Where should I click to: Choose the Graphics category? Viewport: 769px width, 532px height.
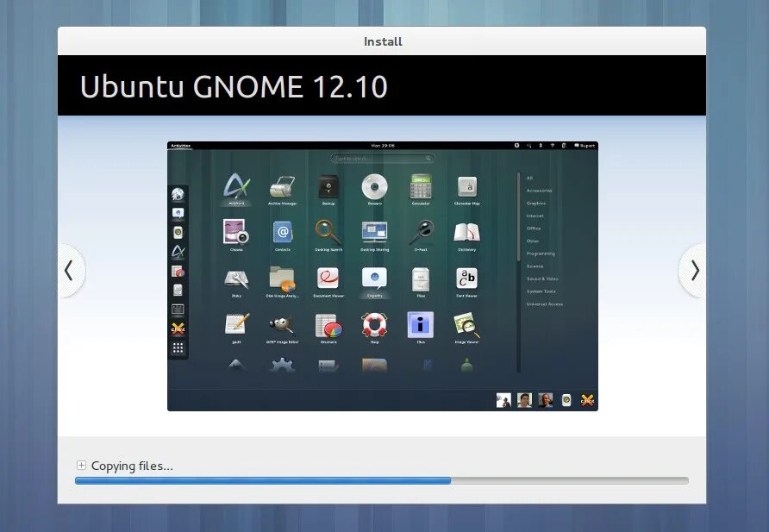pos(536,203)
